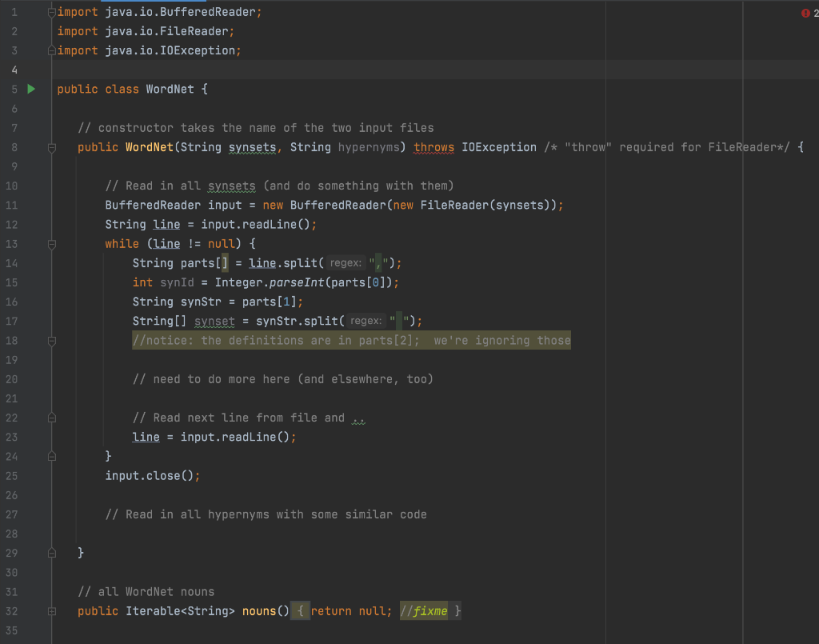The image size is (819, 644).
Task: Click the regex inlay hint on line 14
Action: [346, 262]
